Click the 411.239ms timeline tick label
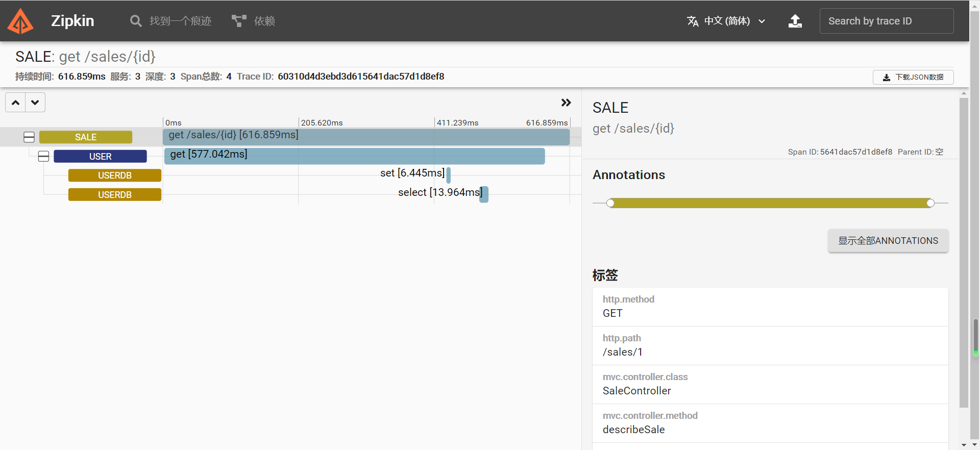 point(458,123)
